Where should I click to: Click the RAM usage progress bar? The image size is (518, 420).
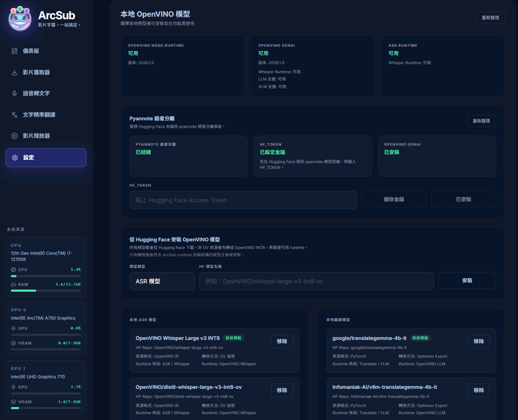point(46,291)
